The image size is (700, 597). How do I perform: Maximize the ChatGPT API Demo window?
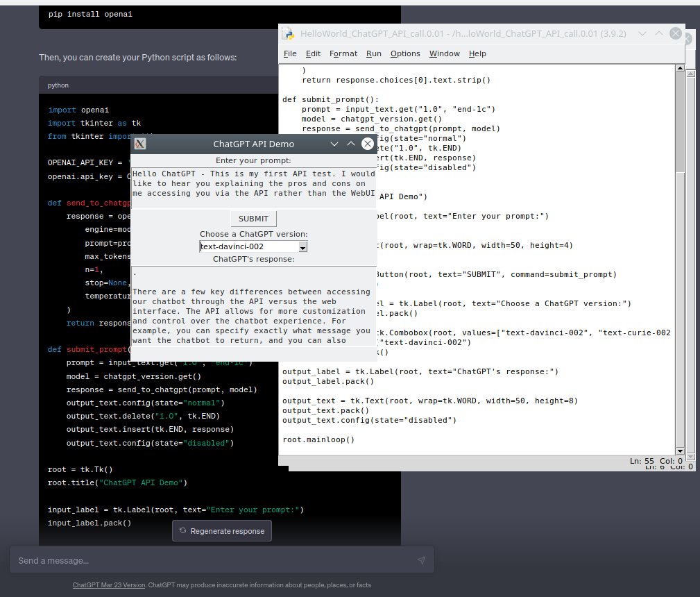351,144
